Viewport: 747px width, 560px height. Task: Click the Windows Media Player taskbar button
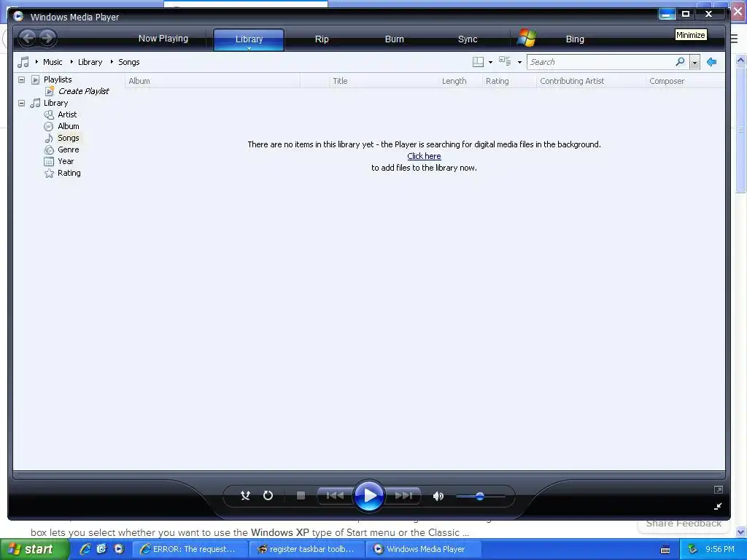(424, 549)
